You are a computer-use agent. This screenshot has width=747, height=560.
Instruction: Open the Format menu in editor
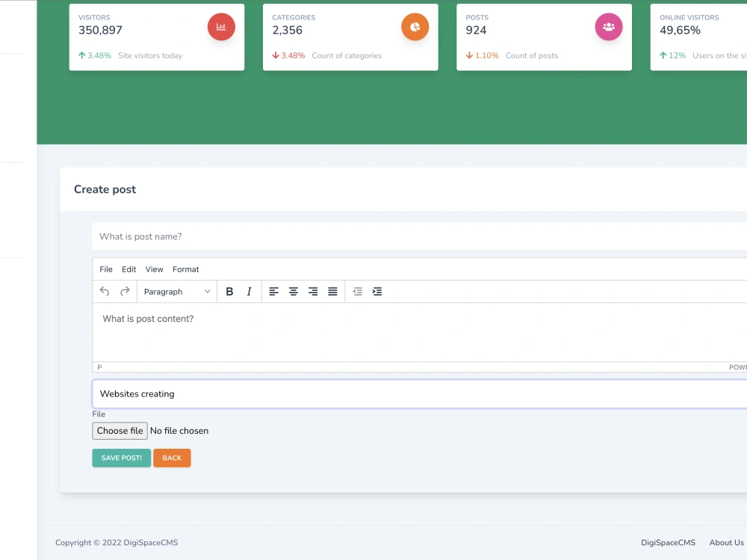pos(186,269)
